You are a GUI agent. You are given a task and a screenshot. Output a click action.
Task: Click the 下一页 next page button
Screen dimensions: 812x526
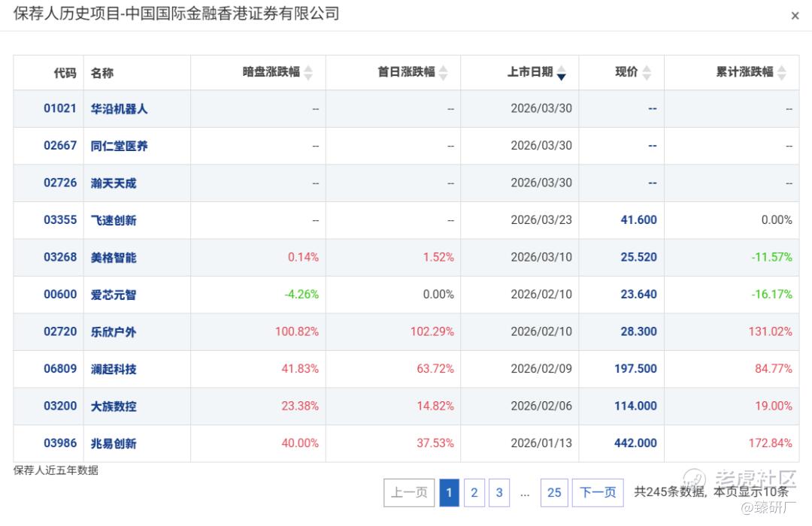(598, 492)
